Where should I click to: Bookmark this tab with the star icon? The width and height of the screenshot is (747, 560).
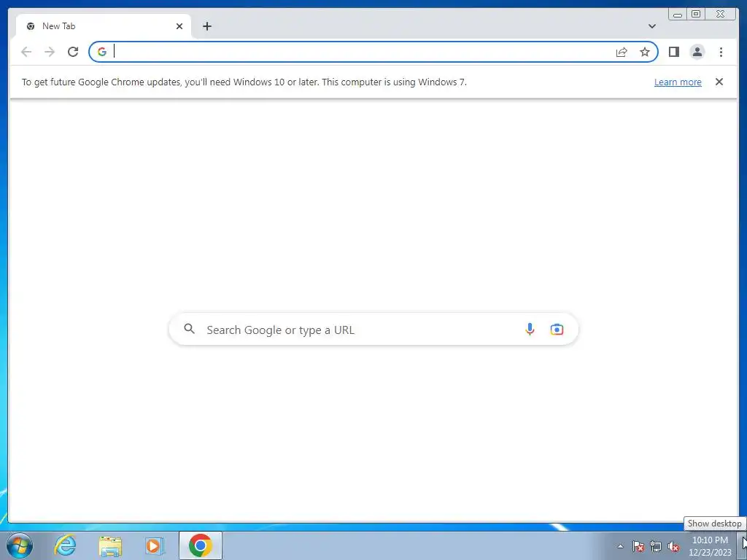click(x=645, y=52)
